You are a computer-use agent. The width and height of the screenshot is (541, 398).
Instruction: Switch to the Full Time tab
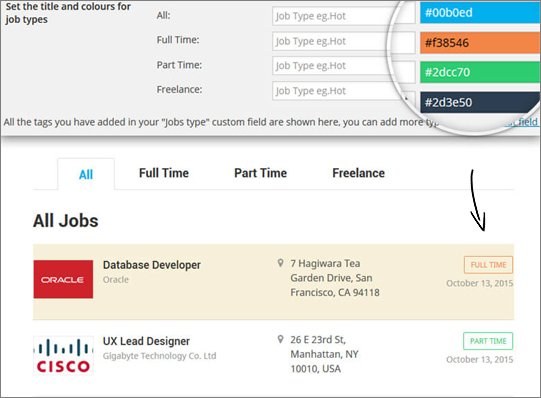(164, 173)
